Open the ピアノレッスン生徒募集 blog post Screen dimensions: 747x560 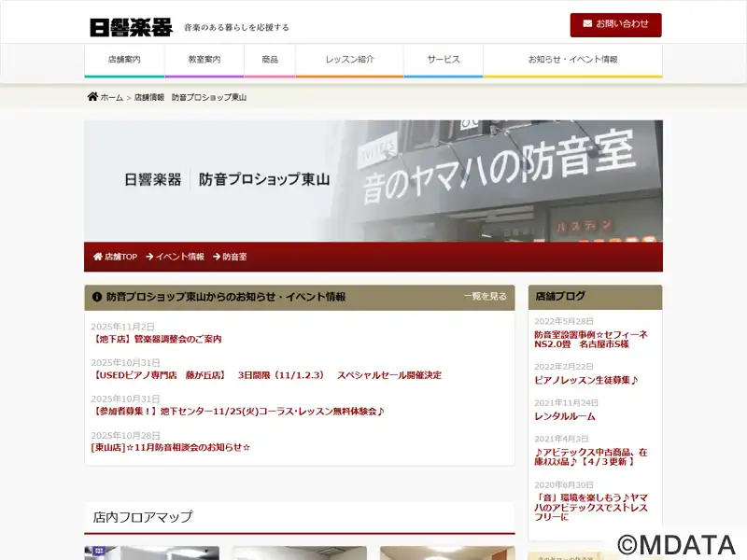coord(586,380)
